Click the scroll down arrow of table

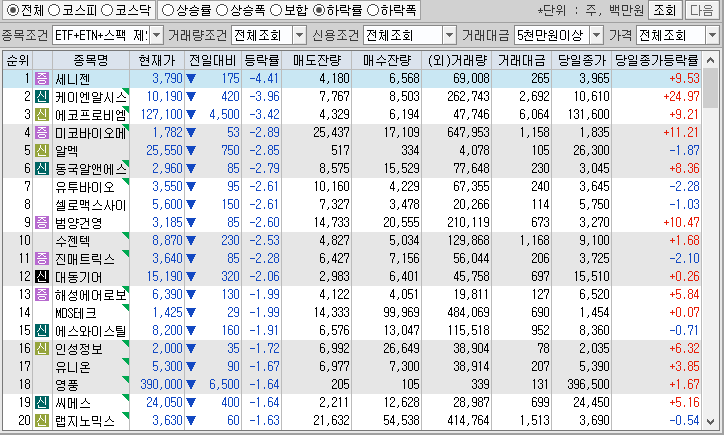tap(711, 421)
